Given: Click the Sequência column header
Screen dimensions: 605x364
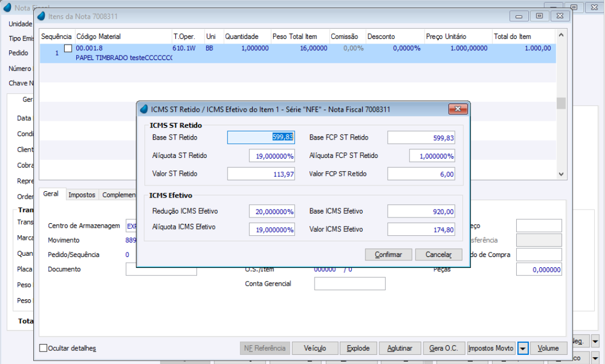Looking at the screenshot, I should pos(57,36).
